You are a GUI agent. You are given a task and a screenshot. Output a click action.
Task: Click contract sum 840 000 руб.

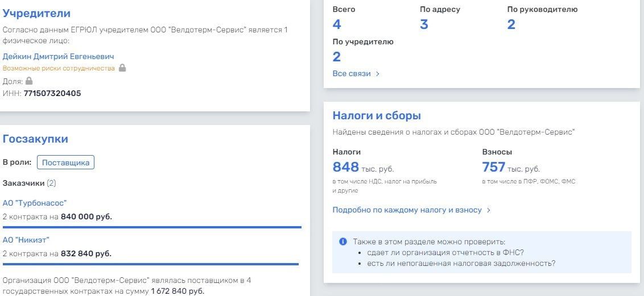point(86,217)
